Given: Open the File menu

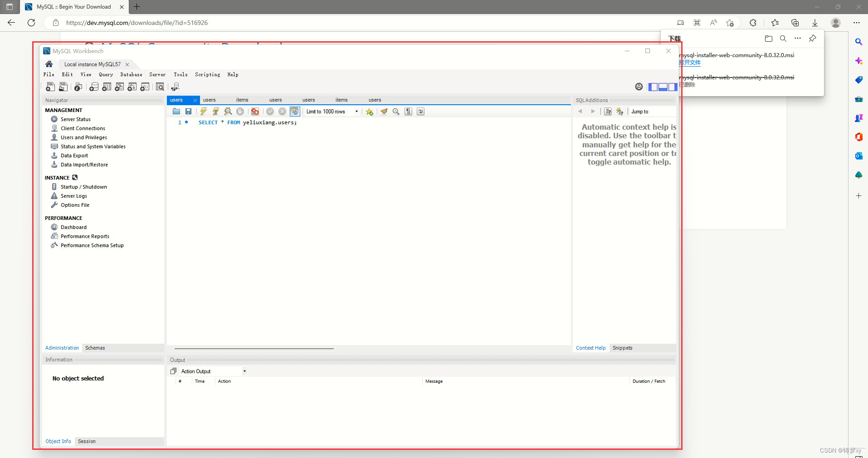Looking at the screenshot, I should click(49, 74).
